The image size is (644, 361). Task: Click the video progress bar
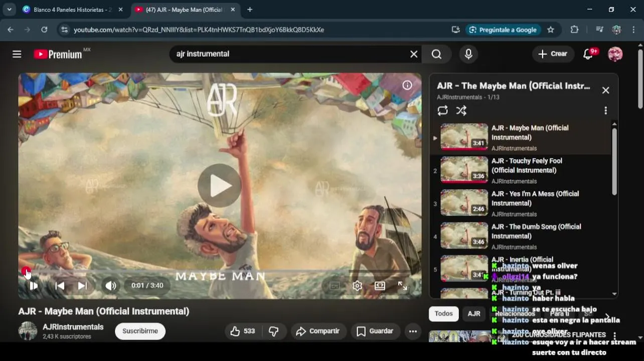coord(220,271)
